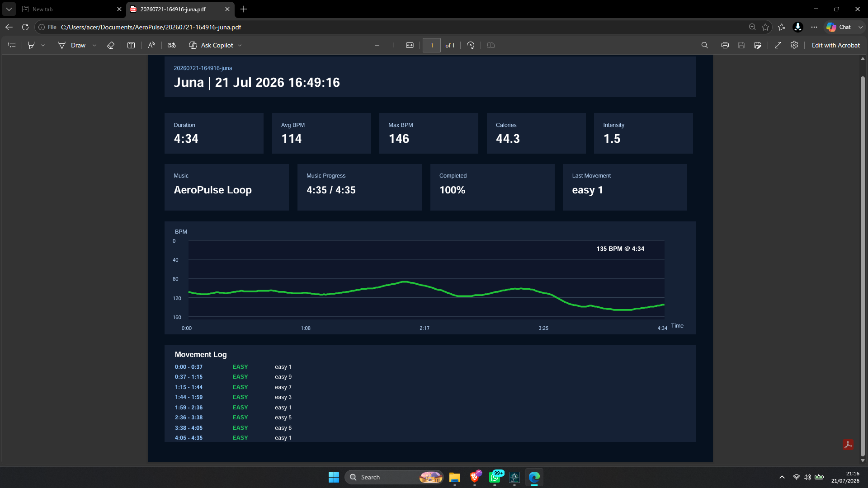Expand the Draw tool options dropdown
This screenshot has width=868, height=488.
pyautogui.click(x=94, y=45)
